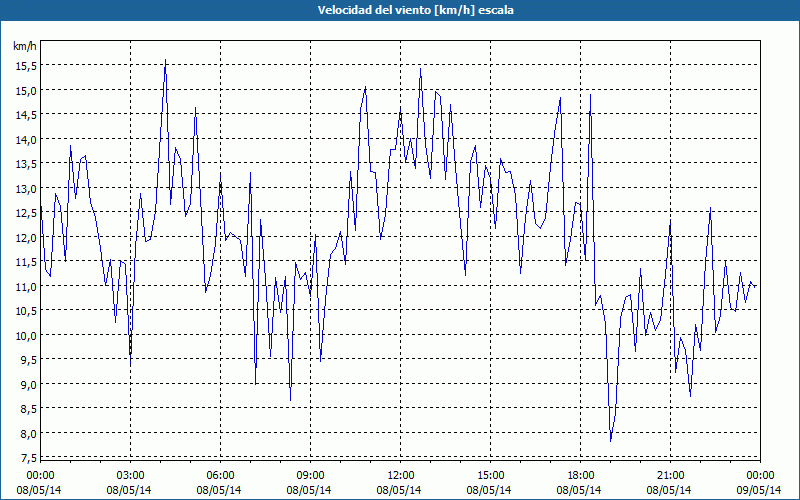Click the 15,5 y-axis value
The height and width of the screenshot is (500, 800).
(26, 66)
